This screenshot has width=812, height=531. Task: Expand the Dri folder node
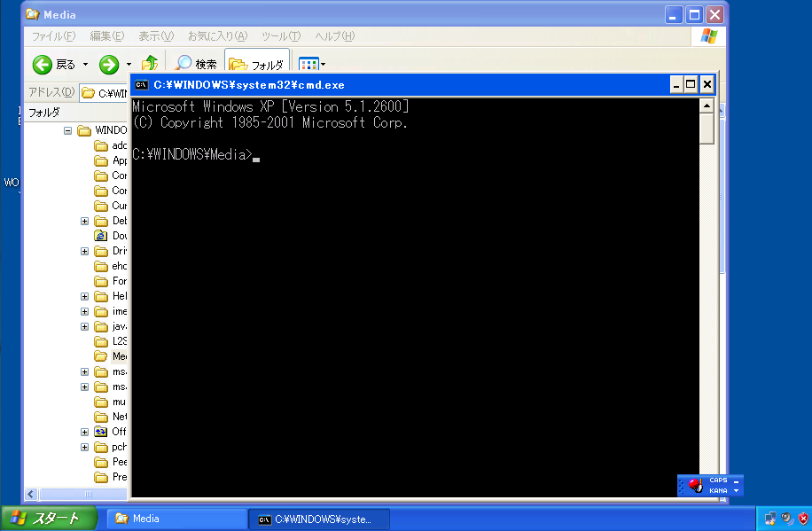pyautogui.click(x=84, y=251)
